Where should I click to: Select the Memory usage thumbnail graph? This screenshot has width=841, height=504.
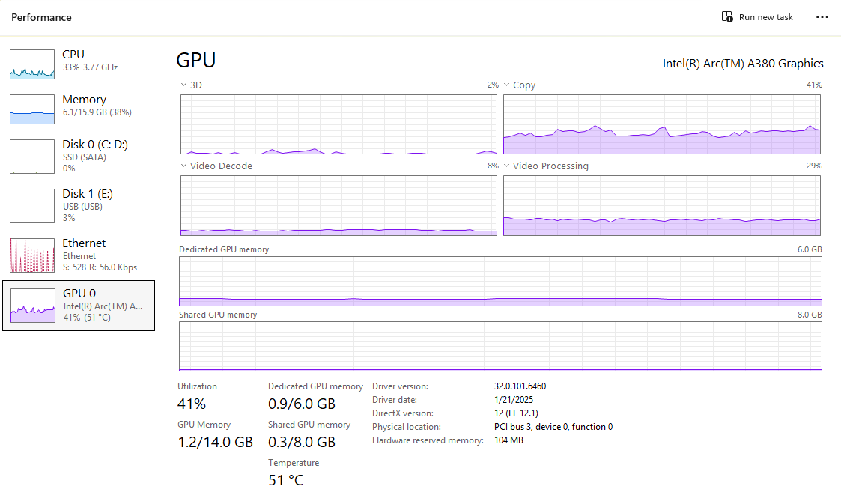(32, 109)
